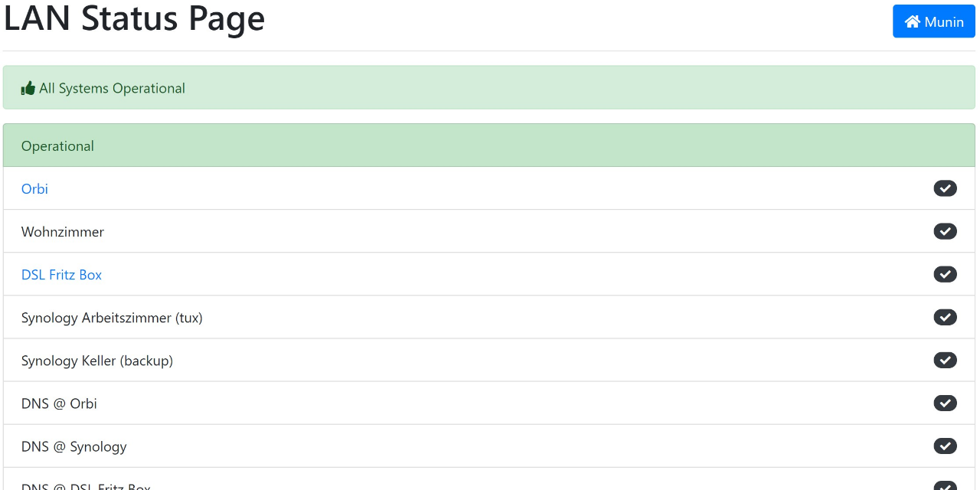The height and width of the screenshot is (490, 980).
Task: Click the Munin home button
Action: [933, 21]
